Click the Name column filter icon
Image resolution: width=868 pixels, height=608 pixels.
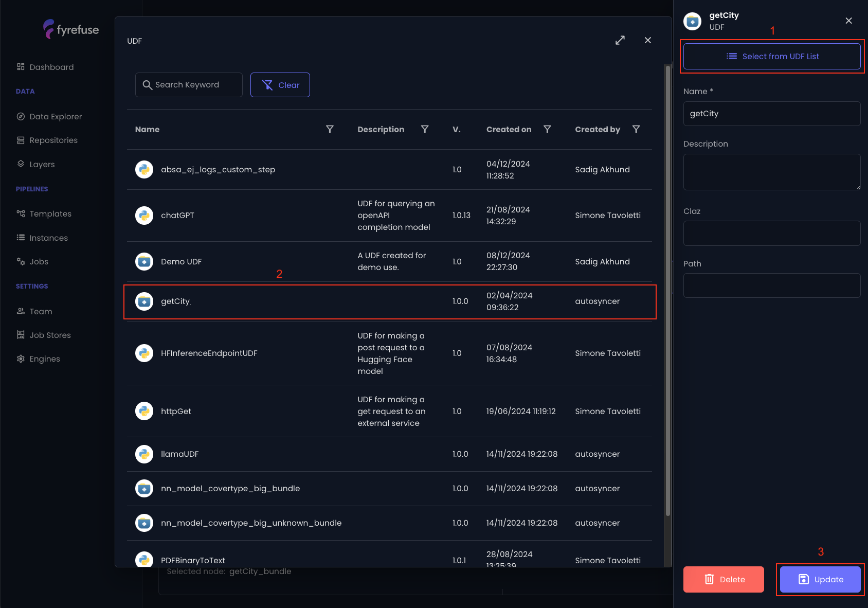click(330, 129)
